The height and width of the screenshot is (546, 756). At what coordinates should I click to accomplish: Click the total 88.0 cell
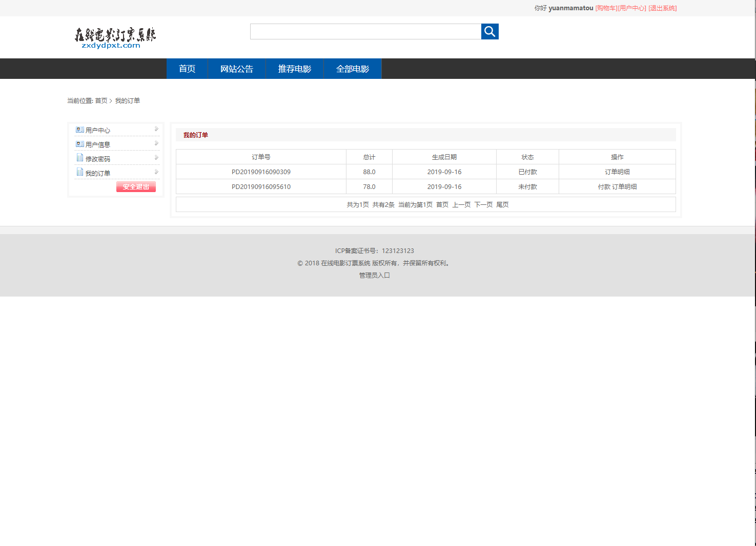369,172
